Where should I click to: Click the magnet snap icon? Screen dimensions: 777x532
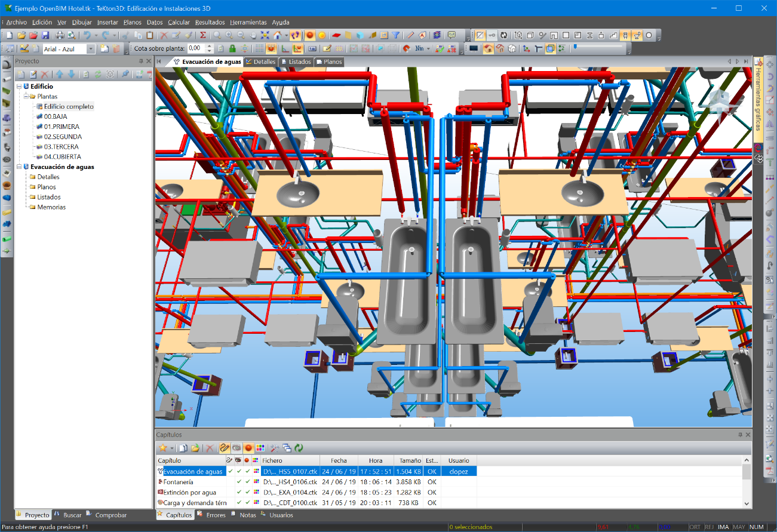tap(407, 48)
